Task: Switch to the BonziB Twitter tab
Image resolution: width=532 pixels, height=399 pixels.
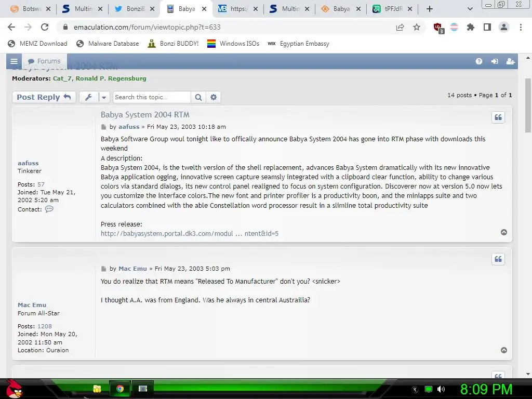Action: coord(135,9)
